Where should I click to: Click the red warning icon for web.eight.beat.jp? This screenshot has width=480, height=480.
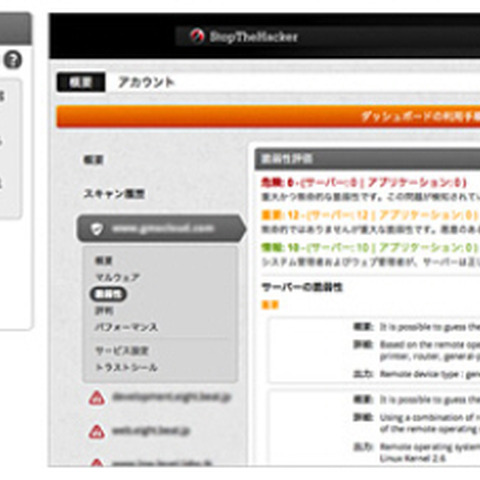click(x=97, y=431)
